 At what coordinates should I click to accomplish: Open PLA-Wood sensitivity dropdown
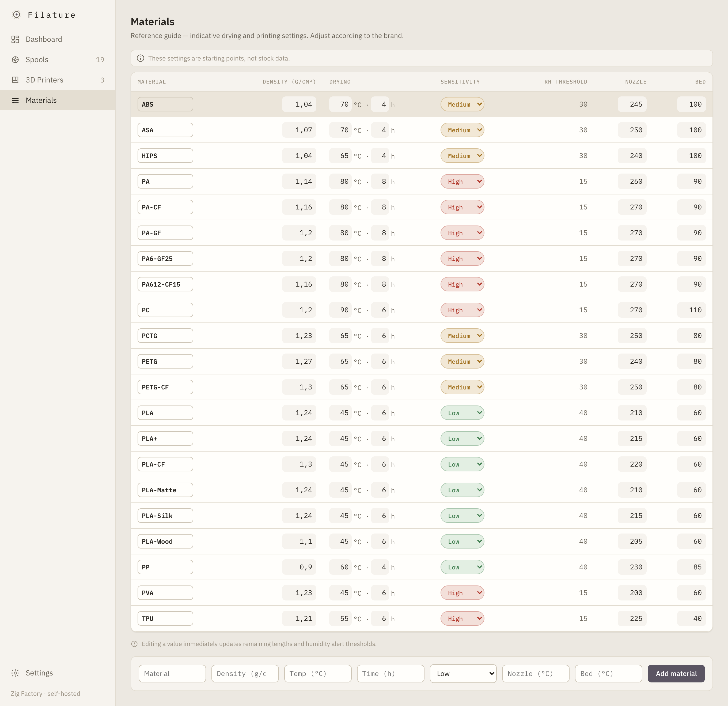click(462, 542)
